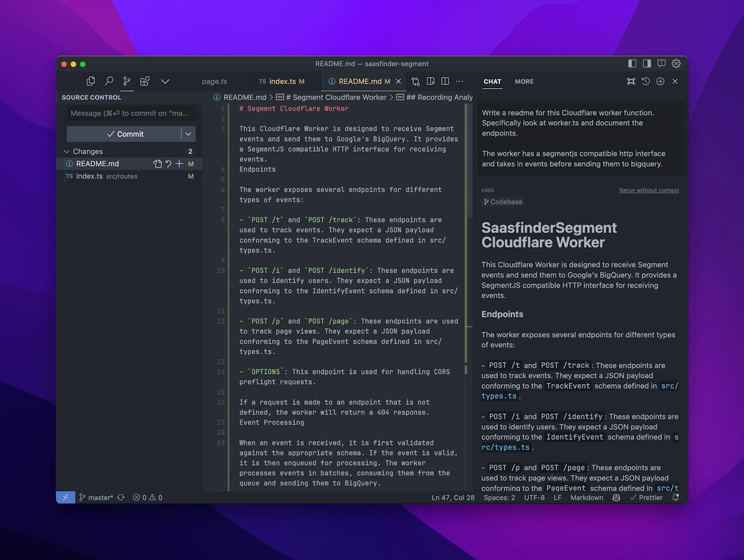
Task: Open the README.md file icon in changes row
Action: [157, 164]
